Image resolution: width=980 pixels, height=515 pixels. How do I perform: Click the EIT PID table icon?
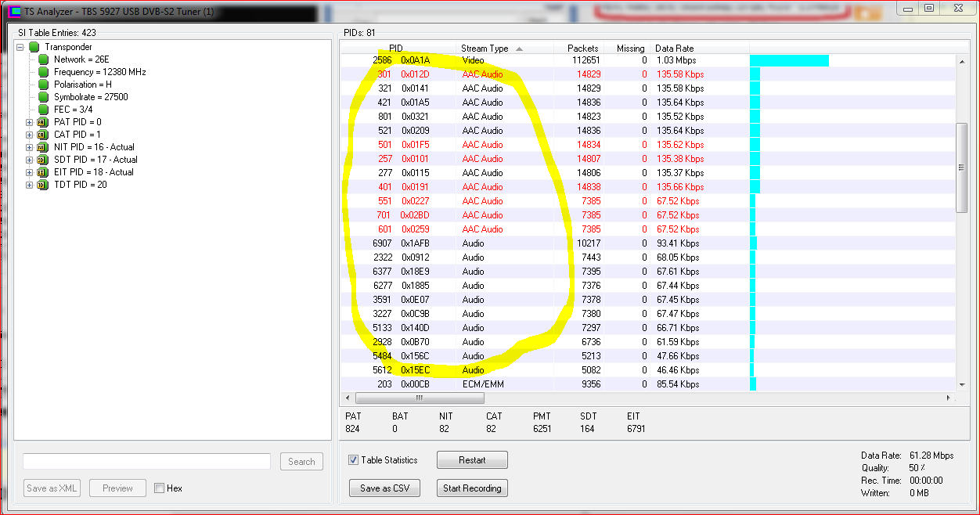[x=43, y=172]
